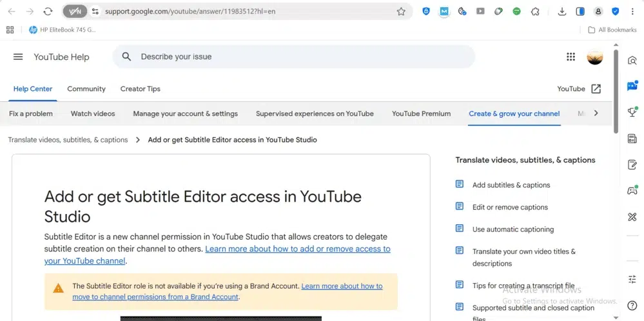Open the Use automatic captioning article
Image resolution: width=644 pixels, height=321 pixels.
coord(513,229)
